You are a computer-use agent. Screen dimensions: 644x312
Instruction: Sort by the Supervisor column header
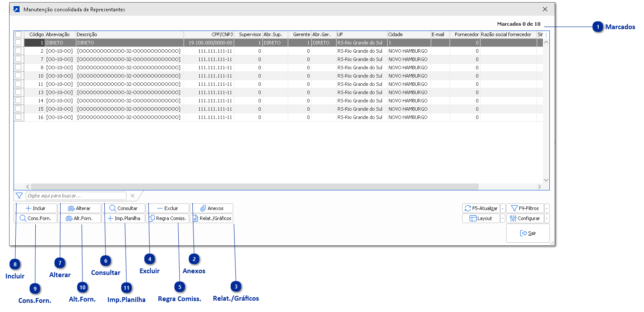[x=248, y=34]
